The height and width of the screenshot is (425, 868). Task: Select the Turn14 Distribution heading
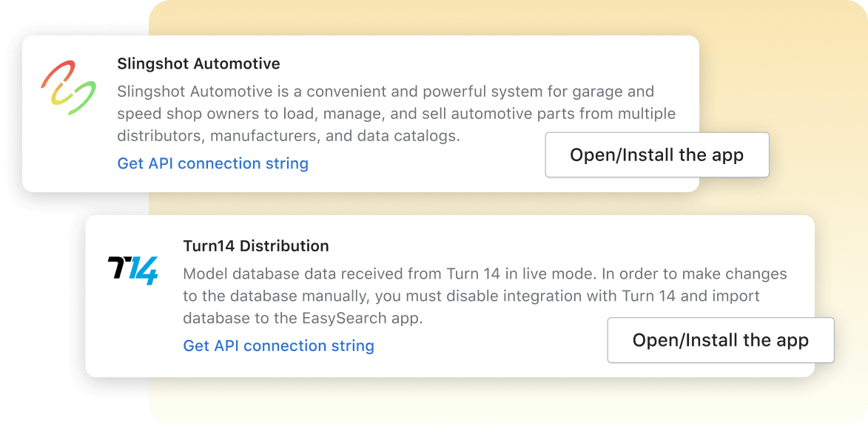255,246
